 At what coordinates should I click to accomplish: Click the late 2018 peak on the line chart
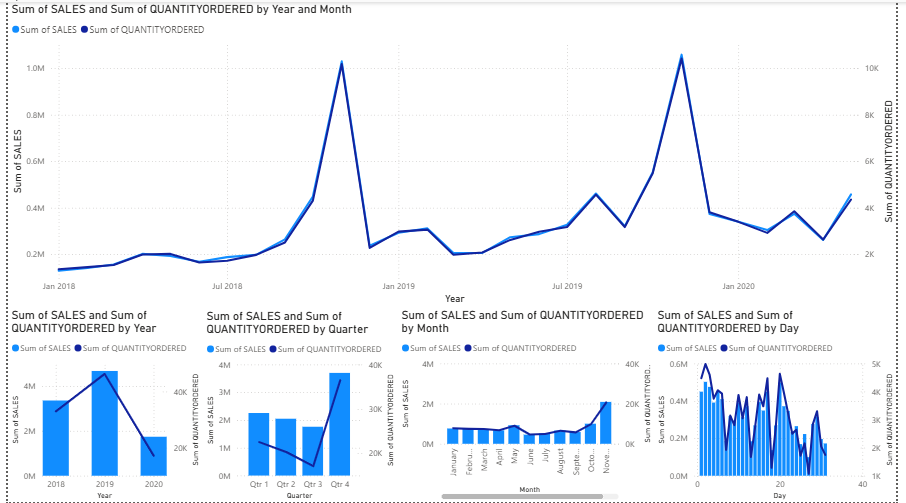pyautogui.click(x=342, y=63)
